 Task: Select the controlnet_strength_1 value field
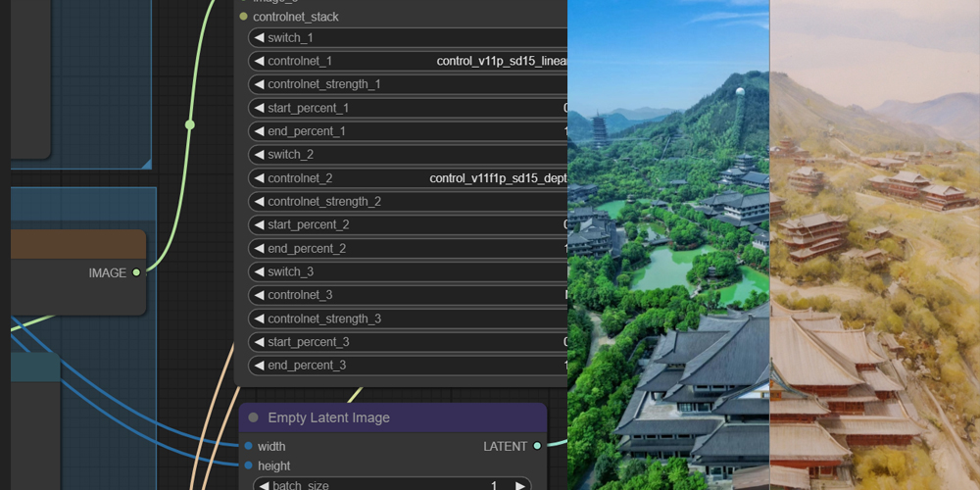point(408,84)
